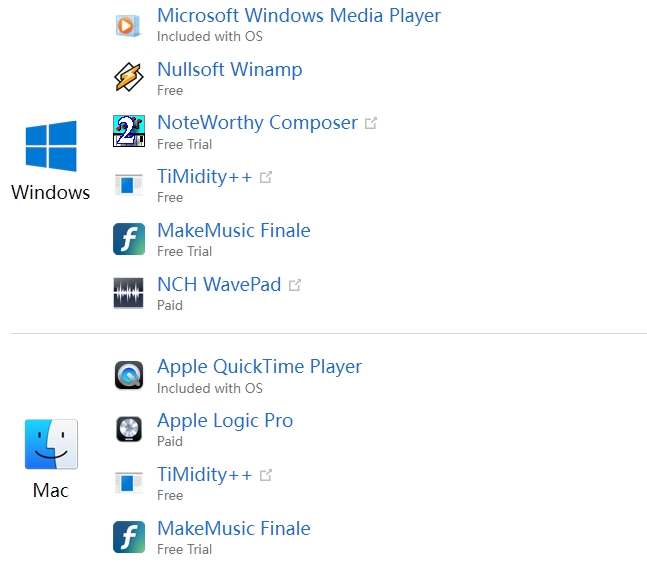Image resolution: width=647 pixels, height=569 pixels.
Task: Open the Nullsoft Winamp link
Action: click(229, 69)
